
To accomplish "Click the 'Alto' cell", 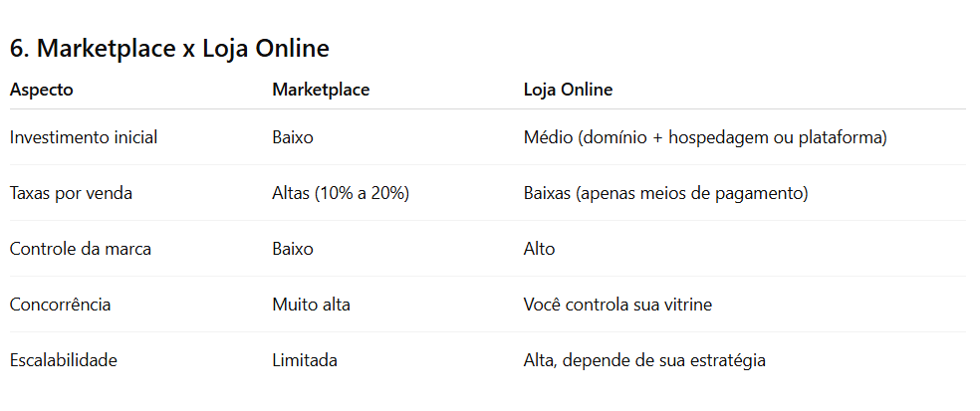I will pos(540,249).
